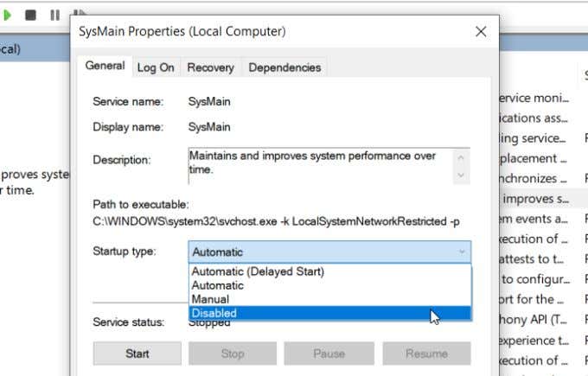Click the green Start Service toolbar icon

click(8, 15)
